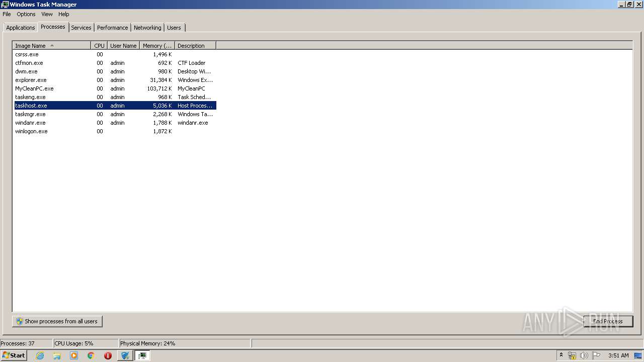Click the 103,712 K memory value
Screen dimensions: 644x362
[x=159, y=88]
